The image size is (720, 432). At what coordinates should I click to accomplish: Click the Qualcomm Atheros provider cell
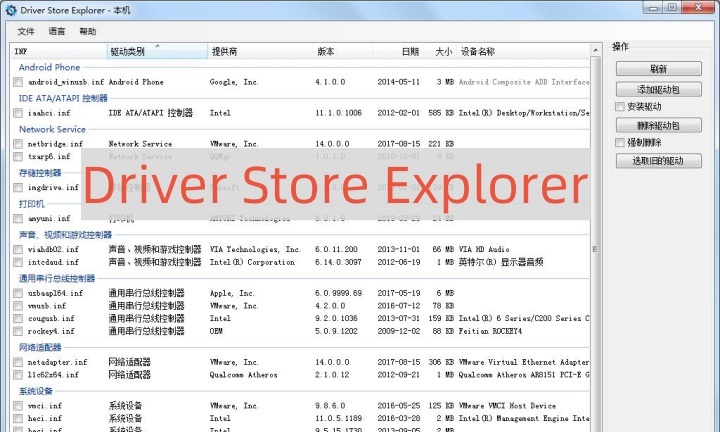(243, 375)
